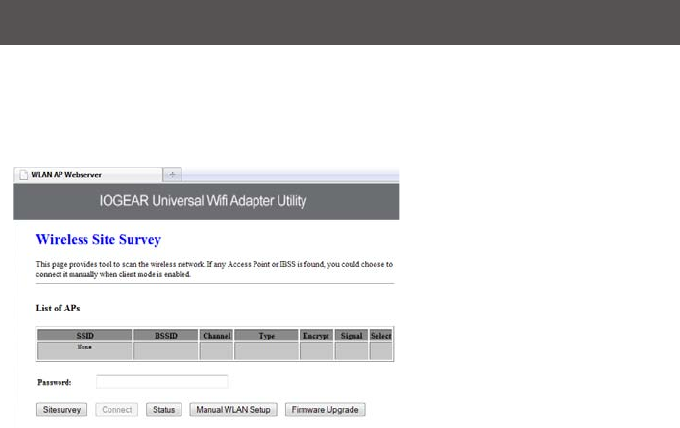Click the Password: label

(54, 382)
